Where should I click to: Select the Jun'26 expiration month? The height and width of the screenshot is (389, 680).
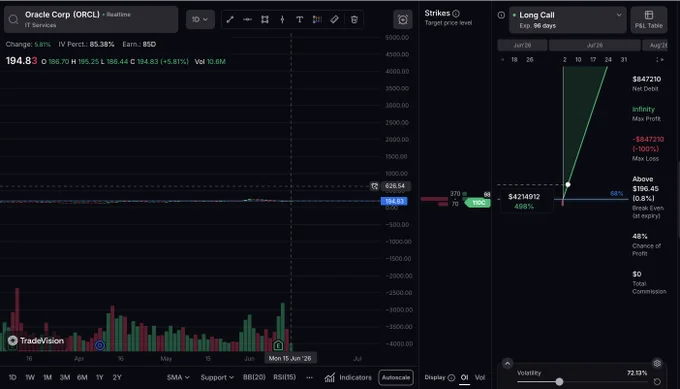point(522,45)
